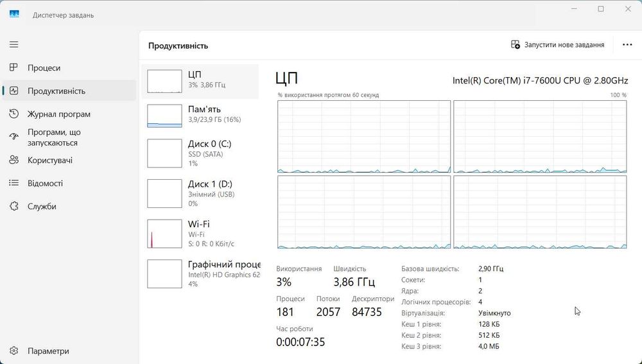642x364 pixels.
Task: Open Журнал програм history icon
Action: 14,114
